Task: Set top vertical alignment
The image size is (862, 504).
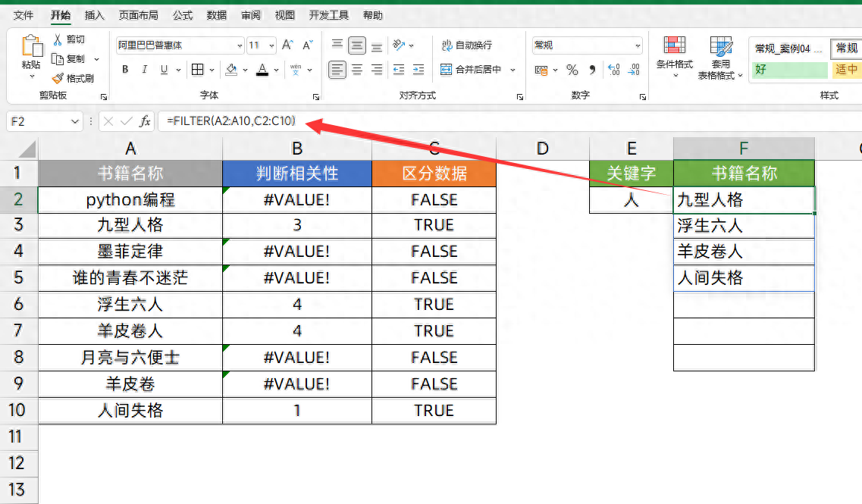Action: pyautogui.click(x=337, y=45)
